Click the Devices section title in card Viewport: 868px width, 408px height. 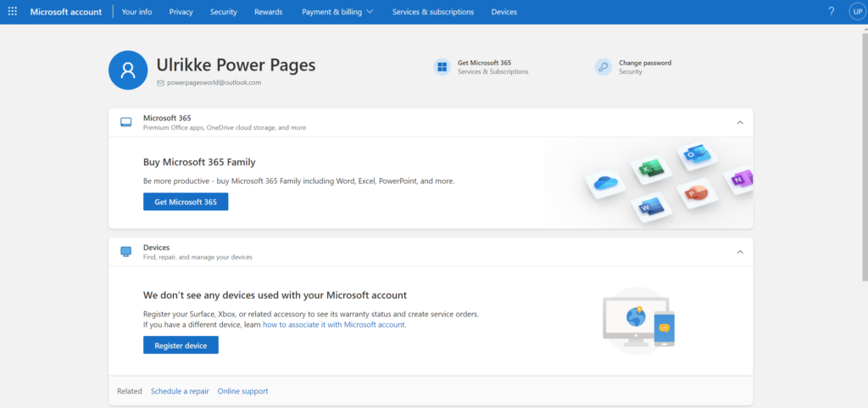point(156,248)
